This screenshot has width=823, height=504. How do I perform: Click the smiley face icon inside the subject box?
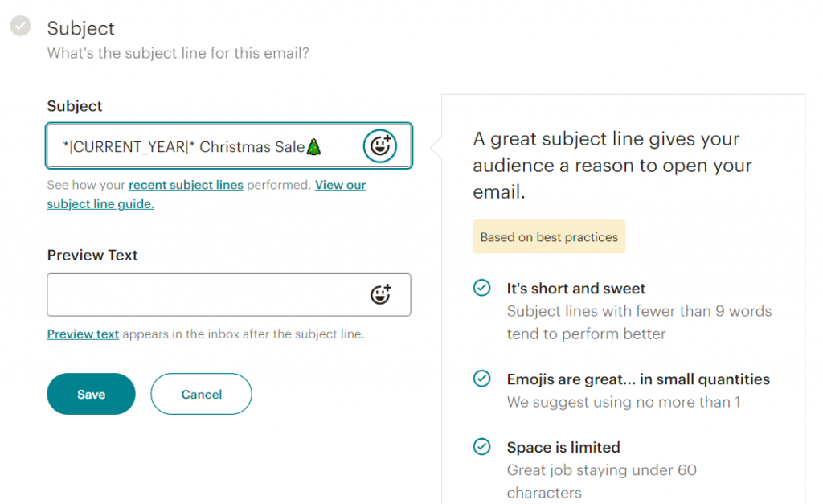pos(379,145)
